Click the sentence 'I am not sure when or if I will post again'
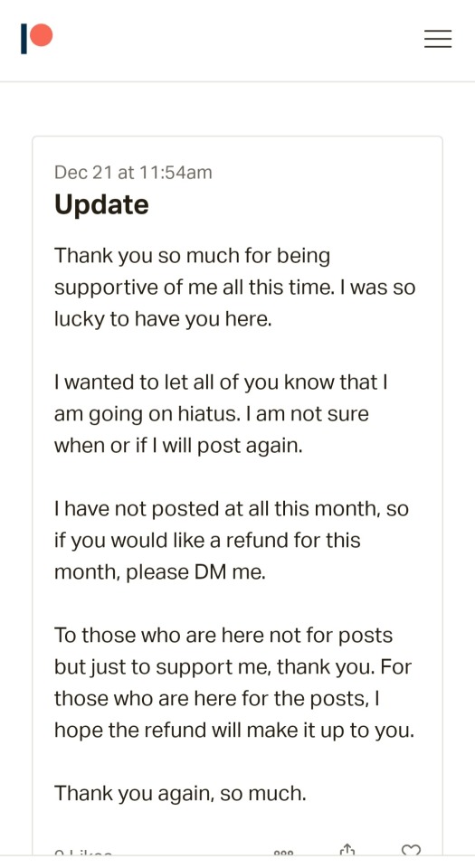This screenshot has width=475, height=868. click(x=212, y=429)
